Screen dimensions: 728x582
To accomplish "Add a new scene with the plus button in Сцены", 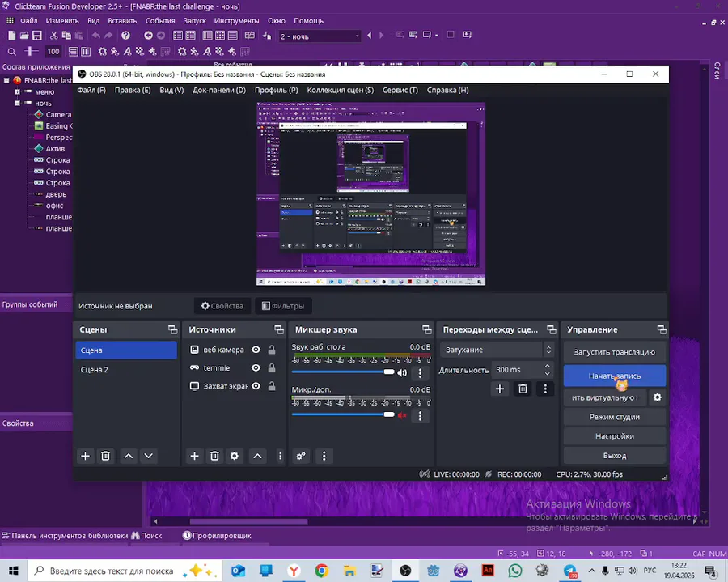I will [x=86, y=456].
